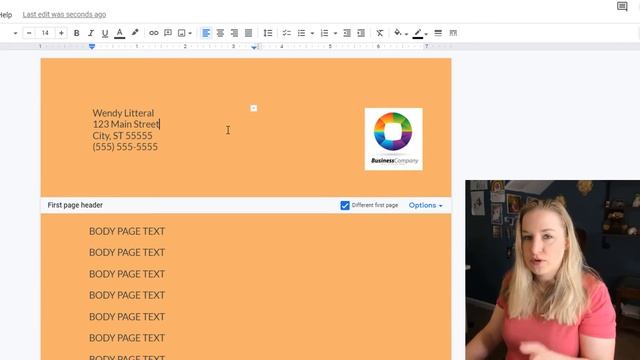640x360 pixels.
Task: Click the right indent marker on ruler
Action: click(x=254, y=47)
